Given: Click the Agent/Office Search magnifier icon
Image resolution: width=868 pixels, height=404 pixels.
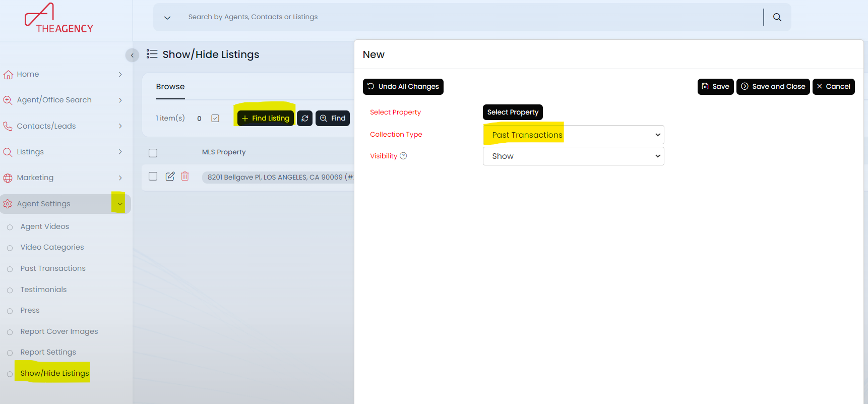Looking at the screenshot, I should tap(8, 100).
